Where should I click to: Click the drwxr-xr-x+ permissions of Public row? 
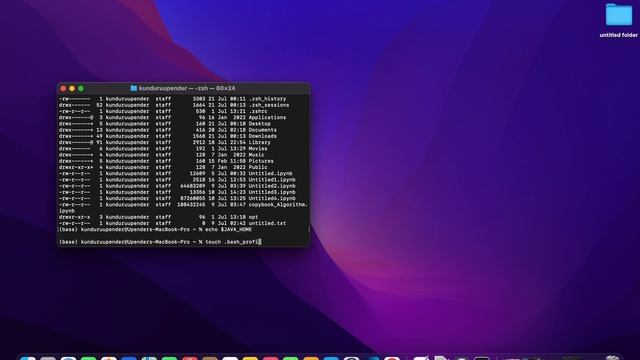(x=76, y=167)
